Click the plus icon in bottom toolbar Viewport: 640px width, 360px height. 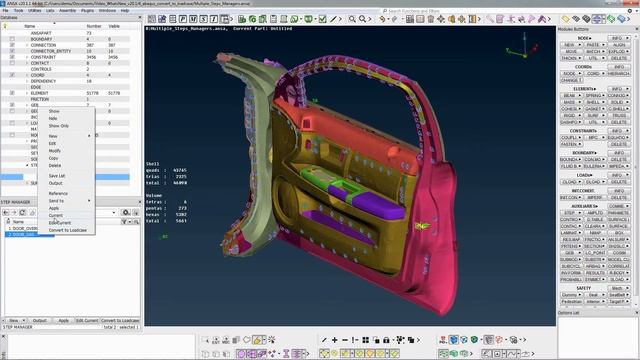334,340
